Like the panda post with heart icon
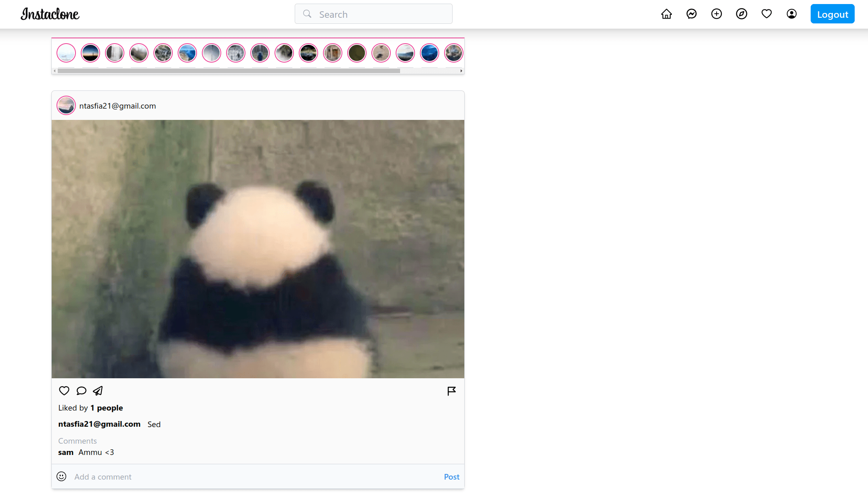The image size is (868, 503). coord(64,391)
